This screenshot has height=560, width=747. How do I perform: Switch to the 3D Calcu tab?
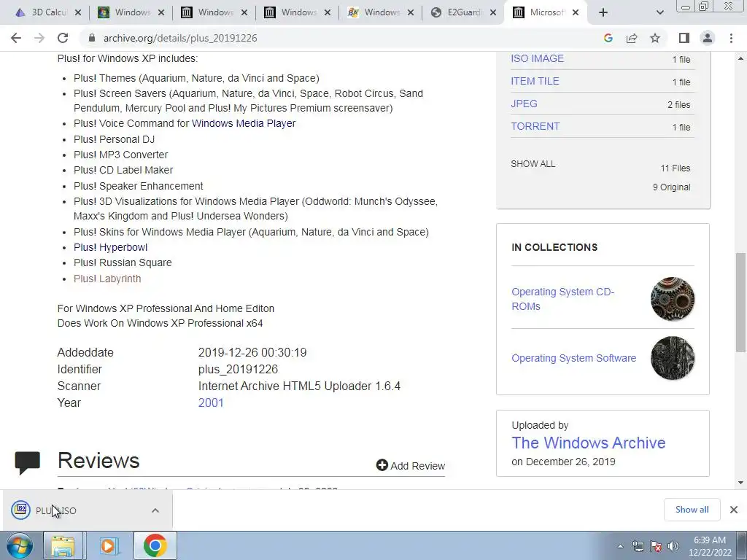tap(50, 12)
